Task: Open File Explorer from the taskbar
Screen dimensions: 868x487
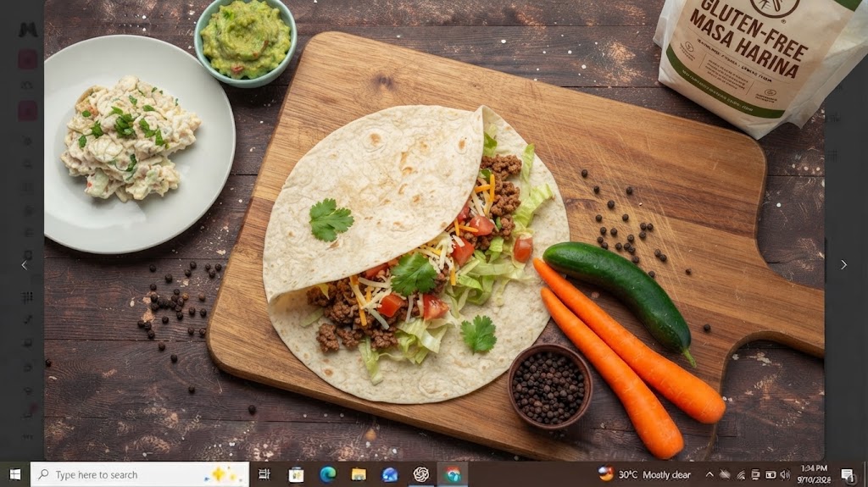Action: coord(359,474)
